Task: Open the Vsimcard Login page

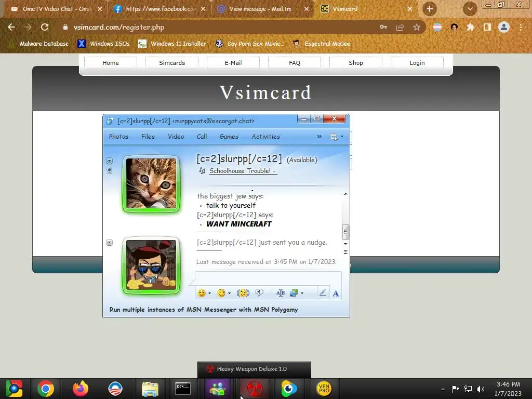Action: click(x=417, y=63)
